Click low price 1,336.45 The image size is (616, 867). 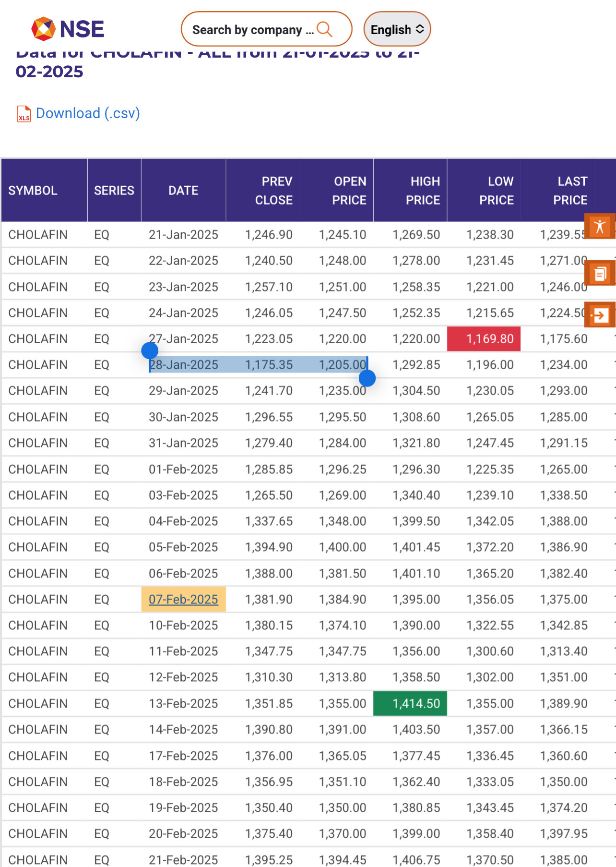click(x=490, y=756)
